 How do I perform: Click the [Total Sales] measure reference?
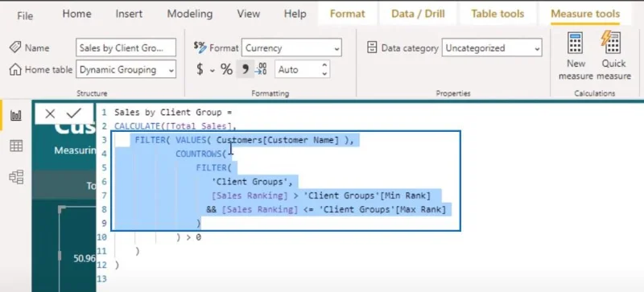coord(199,126)
